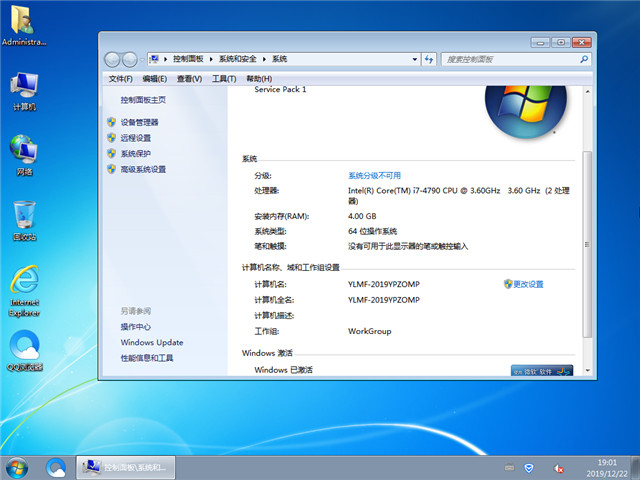The image size is (640, 480).
Task: Click the back navigation arrow
Action: [x=112, y=60]
